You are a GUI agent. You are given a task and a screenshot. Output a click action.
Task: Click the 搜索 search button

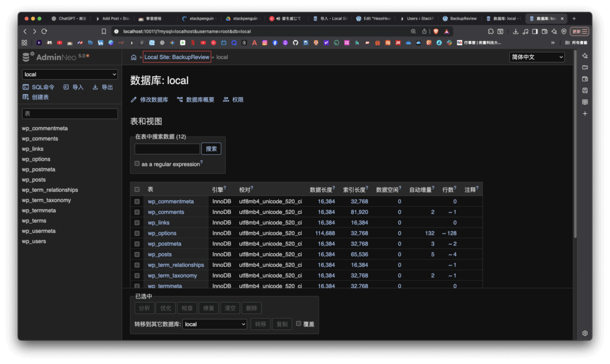click(211, 149)
